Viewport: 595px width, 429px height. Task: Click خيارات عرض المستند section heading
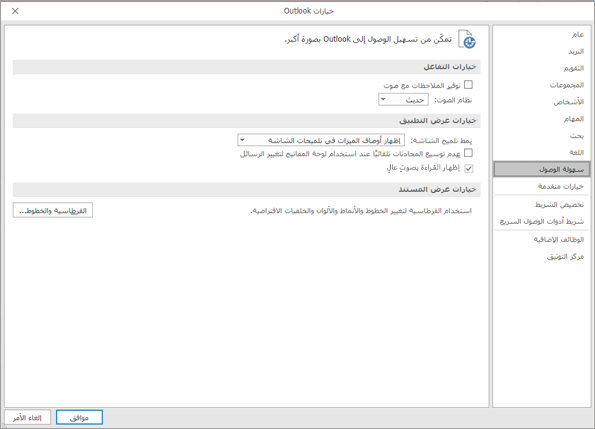click(x=437, y=189)
